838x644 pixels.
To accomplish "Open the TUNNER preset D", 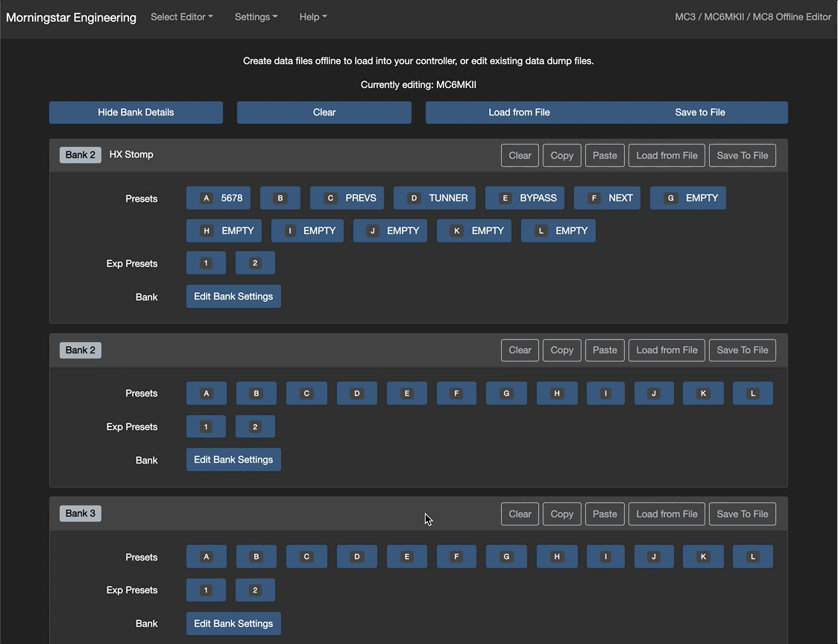I will pyautogui.click(x=435, y=198).
